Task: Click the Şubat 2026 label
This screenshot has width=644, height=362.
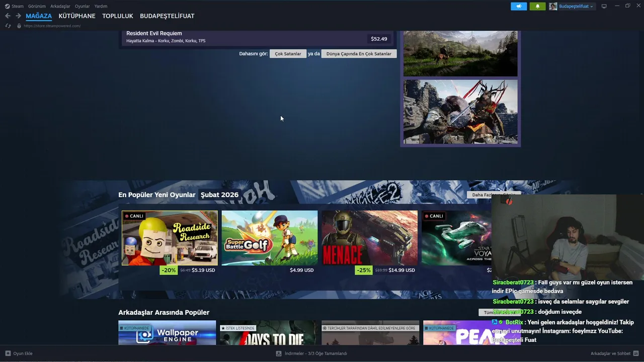Action: 219,195
